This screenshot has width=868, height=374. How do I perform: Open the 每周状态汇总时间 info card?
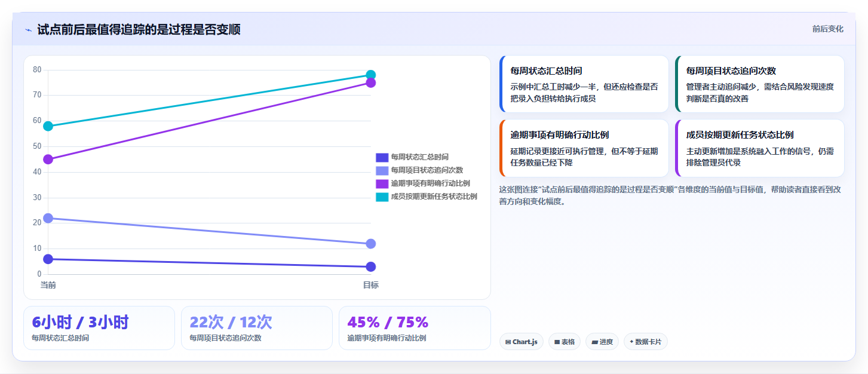pyautogui.click(x=584, y=84)
